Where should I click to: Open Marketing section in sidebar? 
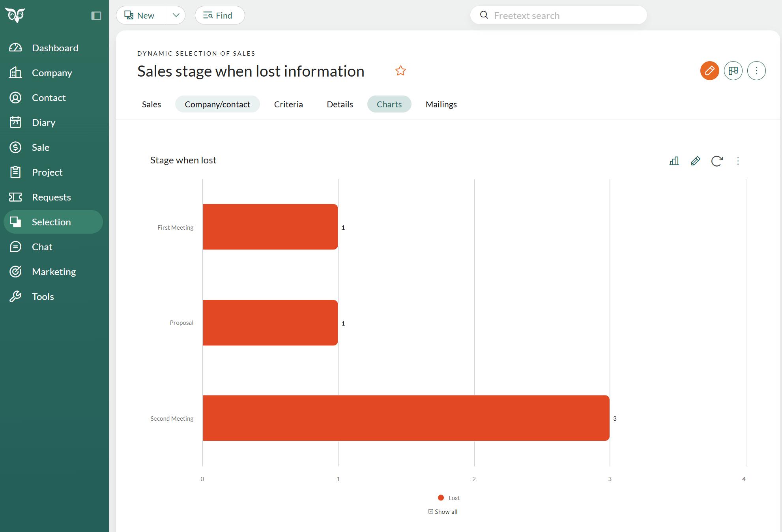(x=54, y=272)
